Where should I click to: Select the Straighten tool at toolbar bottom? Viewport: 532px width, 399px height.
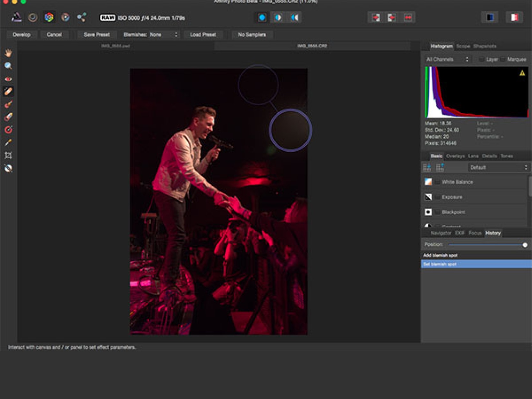(x=8, y=168)
